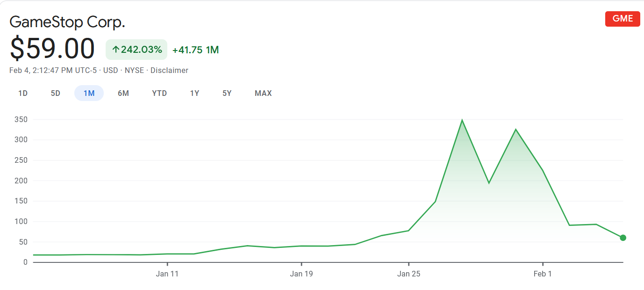The image size is (644, 290).
Task: Switch to the 1Y chart
Action: [x=194, y=93]
